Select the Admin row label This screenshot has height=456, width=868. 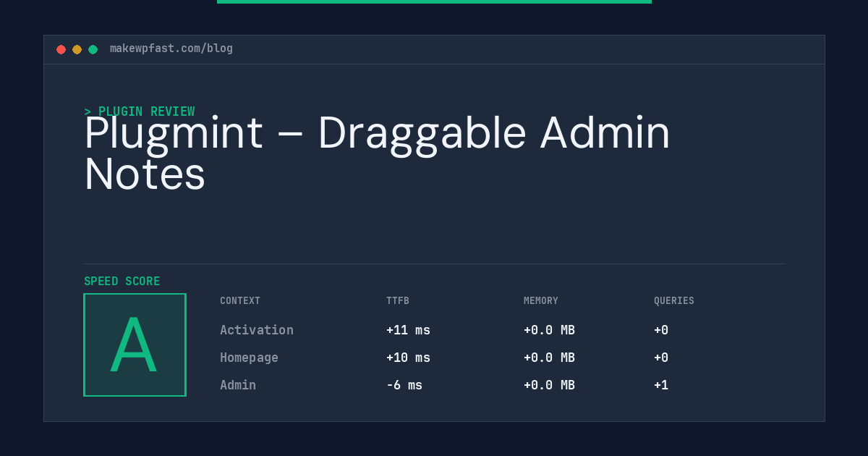click(238, 385)
